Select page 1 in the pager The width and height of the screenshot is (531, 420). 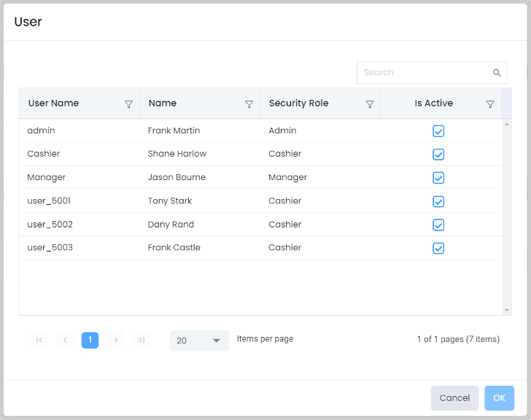[90, 340]
